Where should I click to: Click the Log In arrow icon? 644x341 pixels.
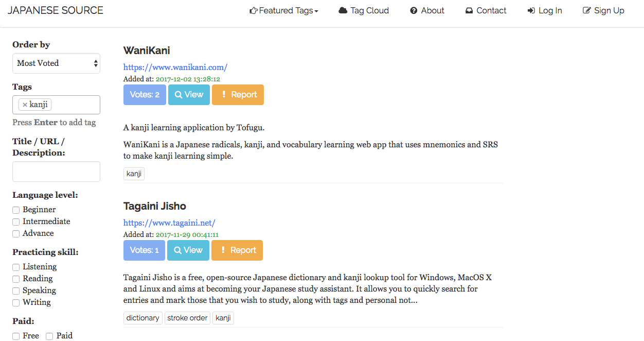pos(531,11)
